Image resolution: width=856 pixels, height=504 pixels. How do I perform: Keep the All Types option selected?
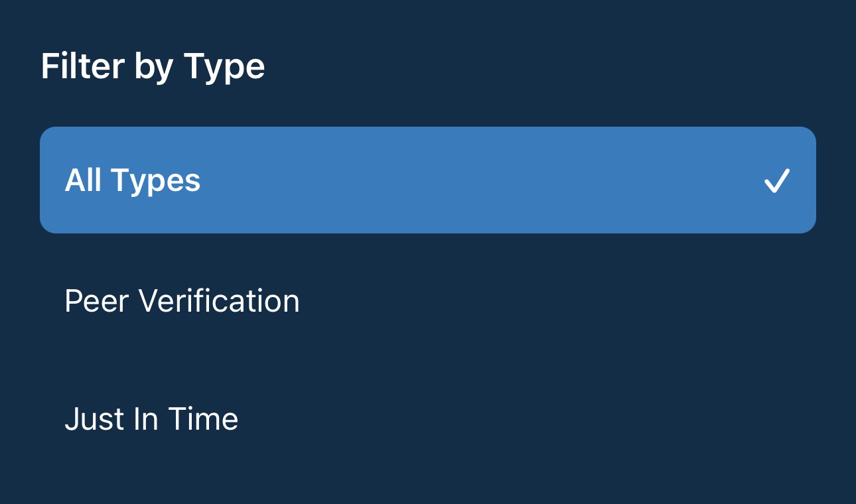point(427,180)
